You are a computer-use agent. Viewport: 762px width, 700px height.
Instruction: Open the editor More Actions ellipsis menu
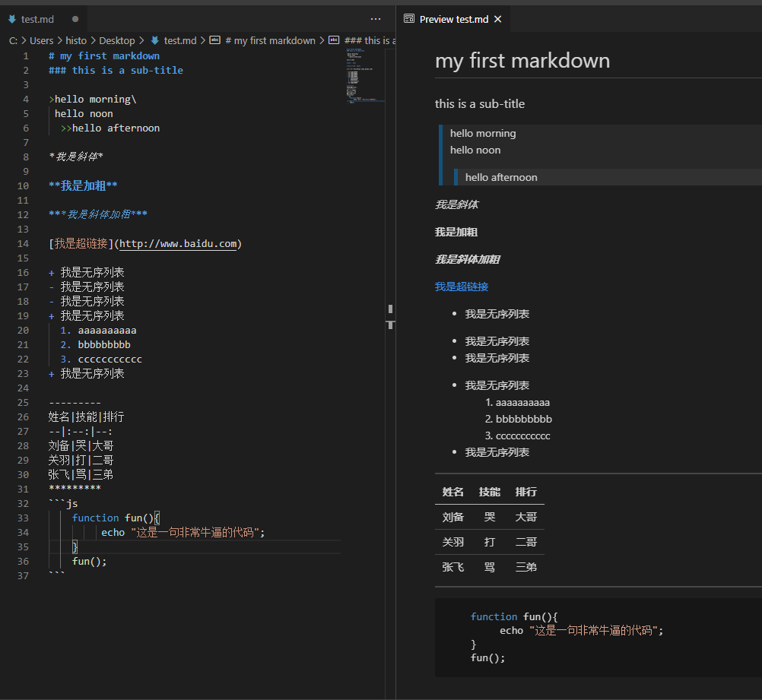tap(376, 19)
